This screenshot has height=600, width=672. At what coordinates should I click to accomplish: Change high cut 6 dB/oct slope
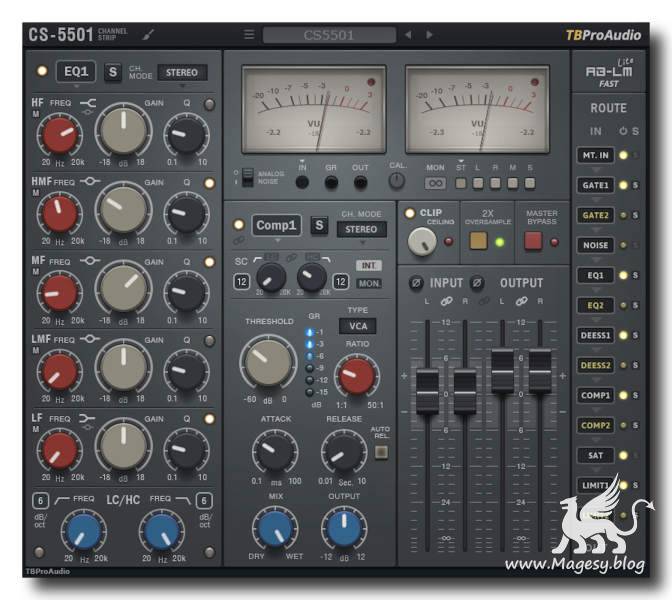(x=204, y=501)
